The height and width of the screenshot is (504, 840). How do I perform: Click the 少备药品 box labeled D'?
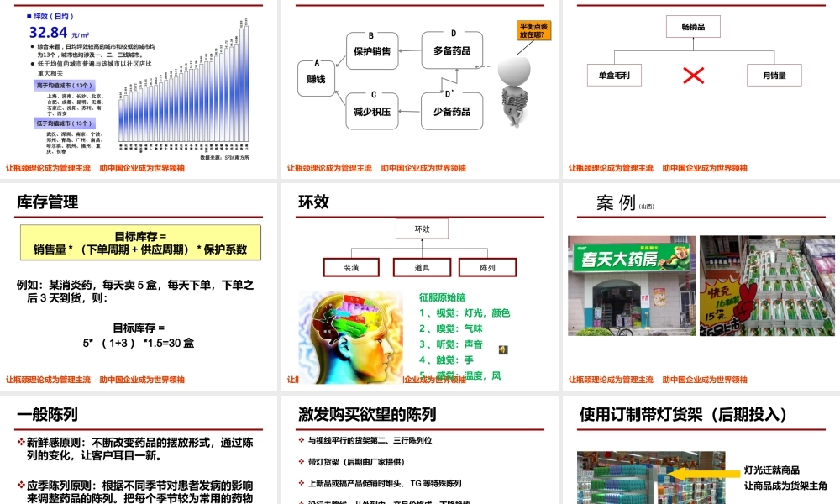(x=452, y=112)
